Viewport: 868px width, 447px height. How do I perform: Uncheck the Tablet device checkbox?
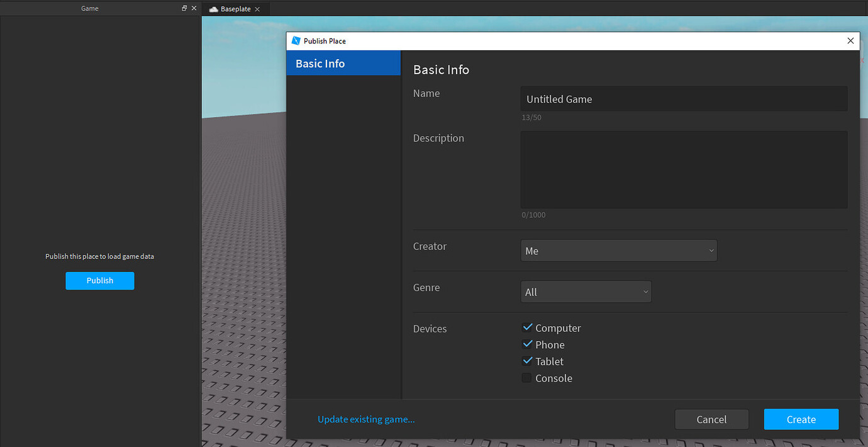527,361
